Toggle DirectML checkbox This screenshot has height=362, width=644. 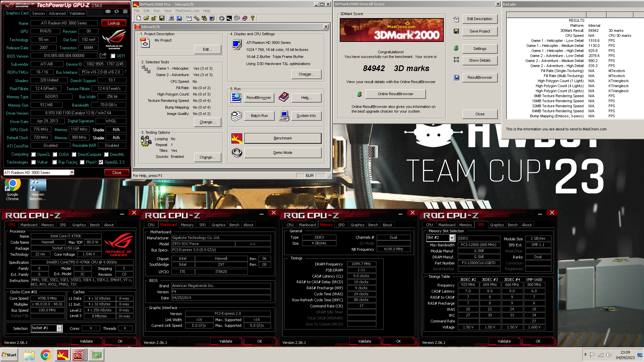(106, 155)
